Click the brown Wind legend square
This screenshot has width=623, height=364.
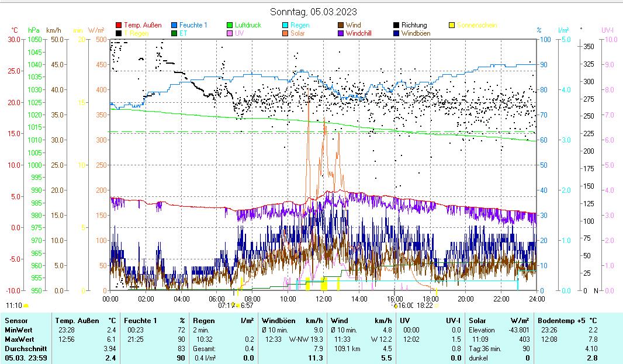340,25
